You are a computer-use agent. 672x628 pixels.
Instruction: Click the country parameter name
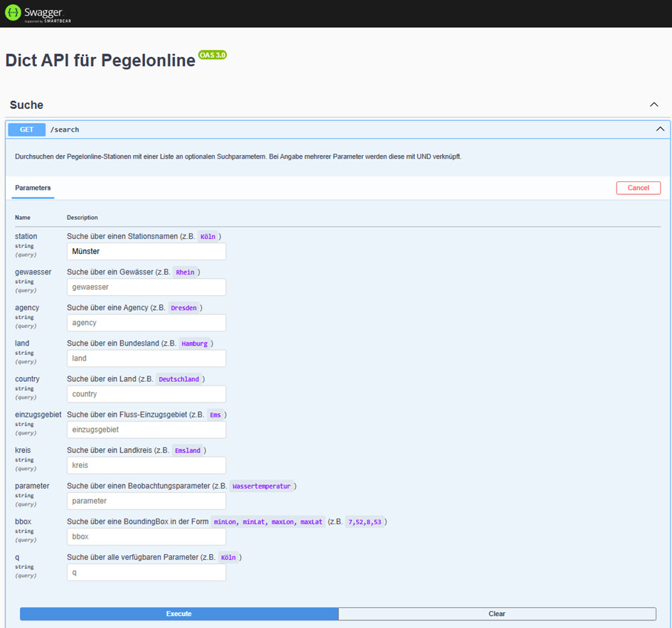27,379
